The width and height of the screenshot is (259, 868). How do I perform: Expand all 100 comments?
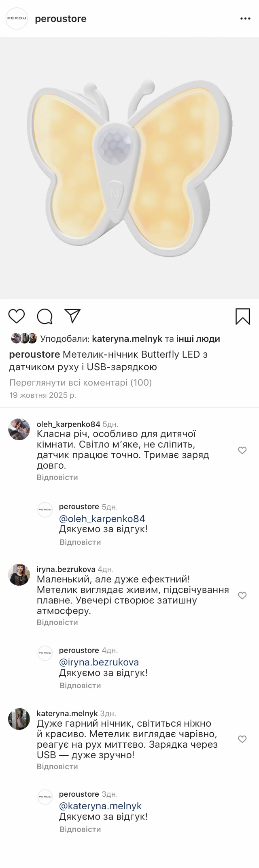(80, 382)
